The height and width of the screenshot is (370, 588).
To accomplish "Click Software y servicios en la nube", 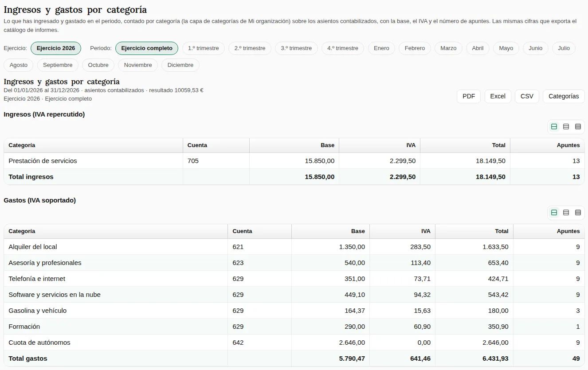I will click(55, 295).
